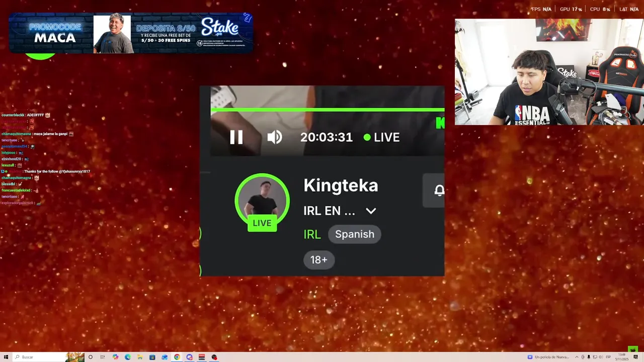The height and width of the screenshot is (362, 644).
Task: Open File Explorer from the taskbar
Action: pos(140,357)
